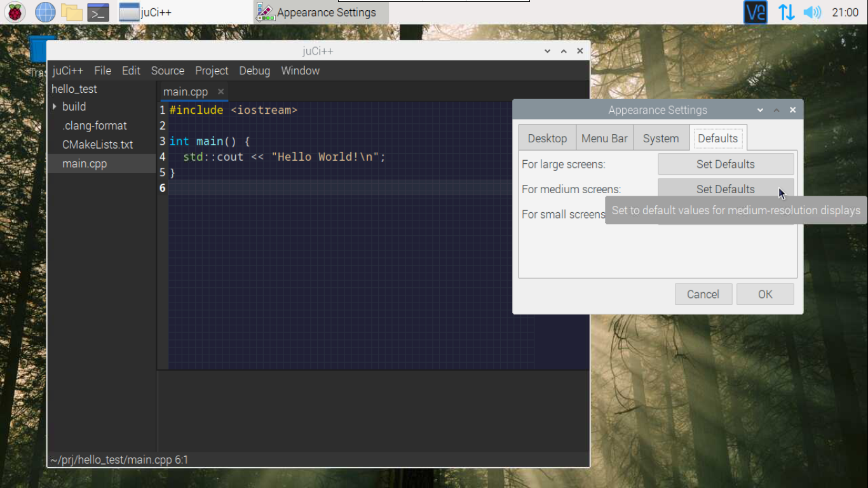Screen dimensions: 868x488
Task: Maximize juCi++ window with chevron up
Action: [x=564, y=51]
